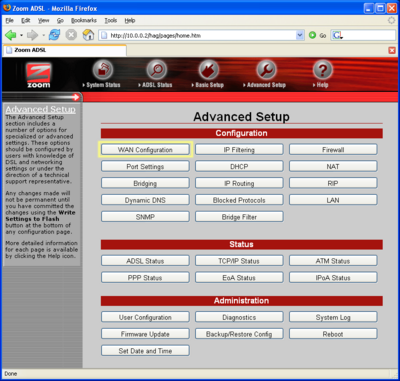Open SNMP settings
The image size is (400, 381).
pyautogui.click(x=145, y=217)
